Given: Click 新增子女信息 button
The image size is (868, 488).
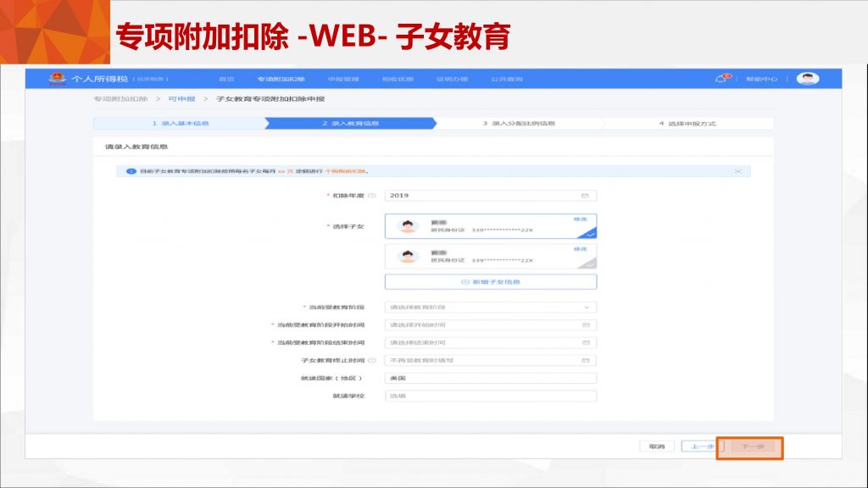Looking at the screenshot, I should (x=490, y=281).
